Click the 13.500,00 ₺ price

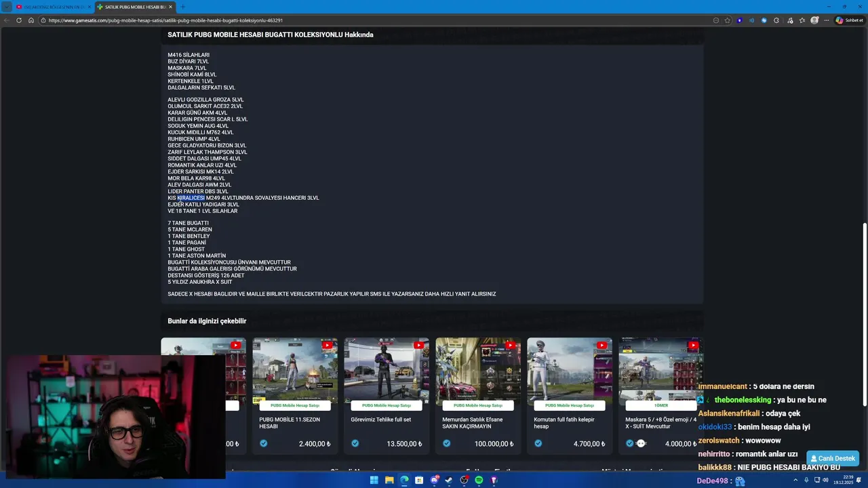pos(404,444)
